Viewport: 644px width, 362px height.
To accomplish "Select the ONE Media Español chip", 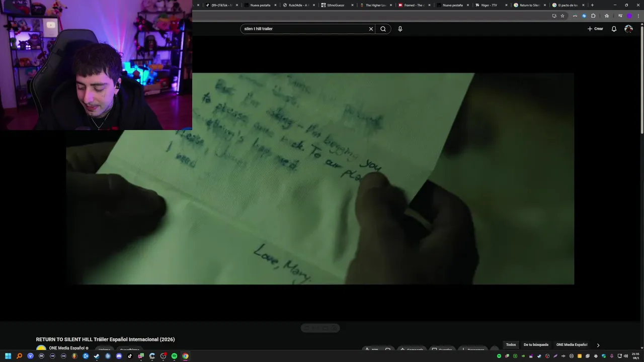I will 572,345.
